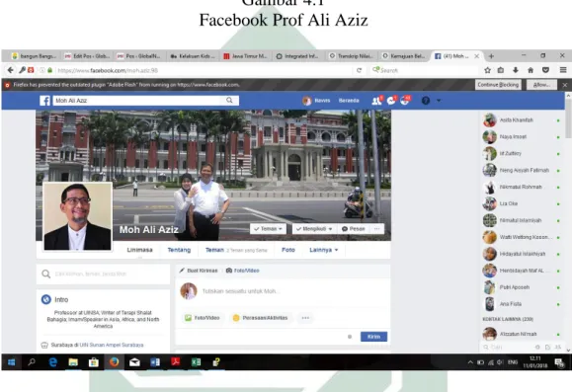Switch to the Jawa Timur tab
This screenshot has height=392, width=572.
point(246,56)
